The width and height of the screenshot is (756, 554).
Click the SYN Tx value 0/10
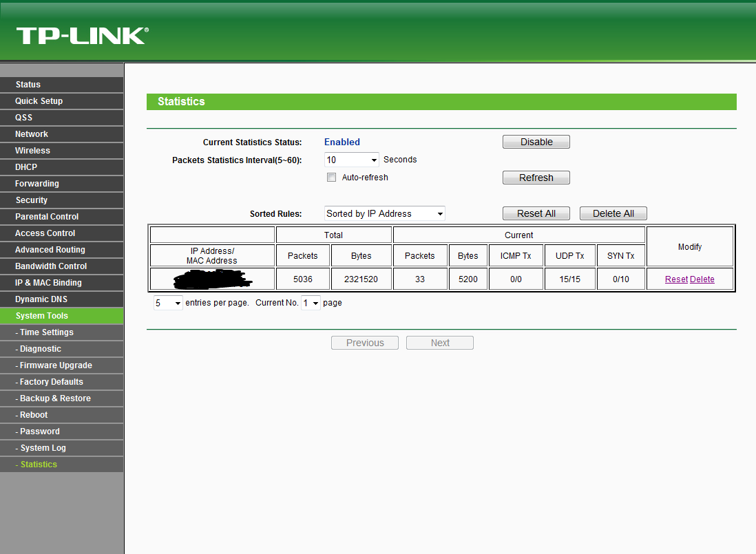tap(621, 279)
